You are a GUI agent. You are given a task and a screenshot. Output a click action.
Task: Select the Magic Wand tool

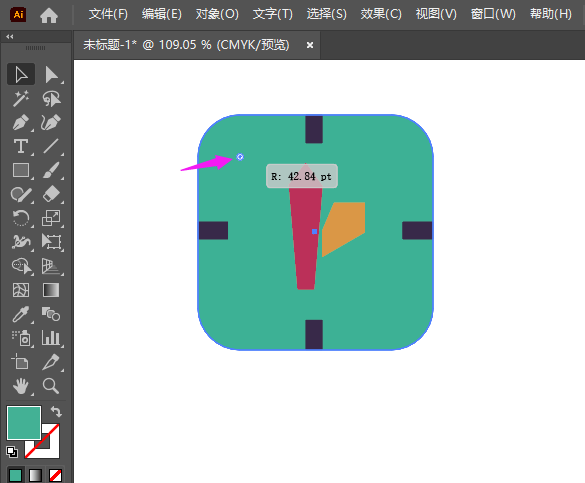[21, 98]
